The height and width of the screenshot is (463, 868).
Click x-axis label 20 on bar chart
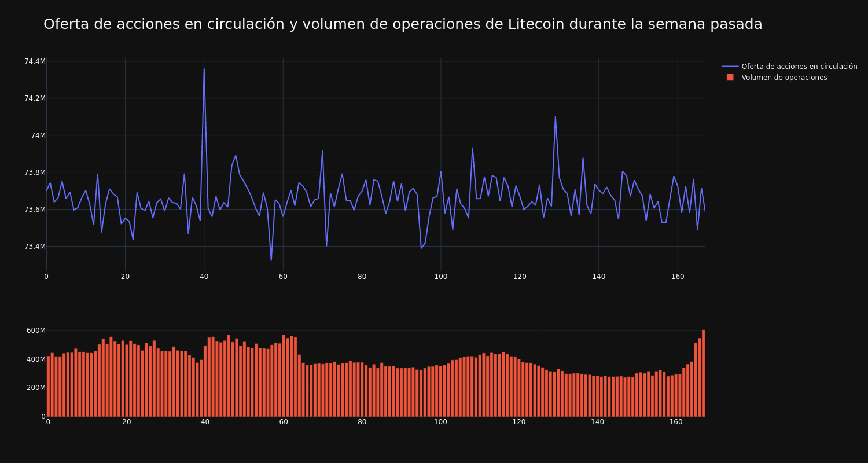(x=126, y=422)
